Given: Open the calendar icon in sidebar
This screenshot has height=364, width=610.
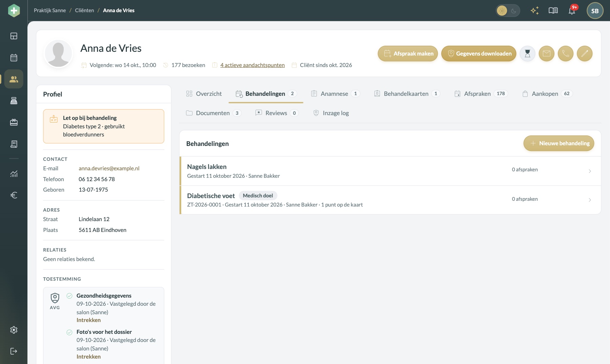Looking at the screenshot, I should [x=14, y=58].
